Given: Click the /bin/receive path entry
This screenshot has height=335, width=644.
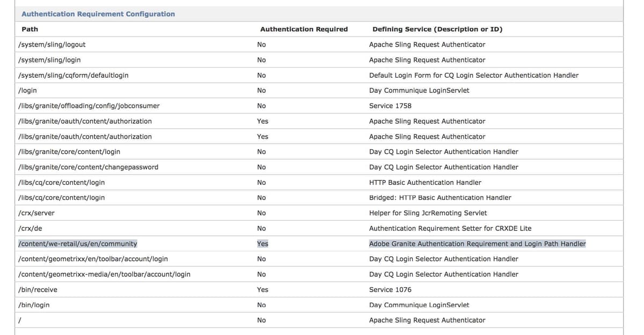Looking at the screenshot, I should [38, 289].
